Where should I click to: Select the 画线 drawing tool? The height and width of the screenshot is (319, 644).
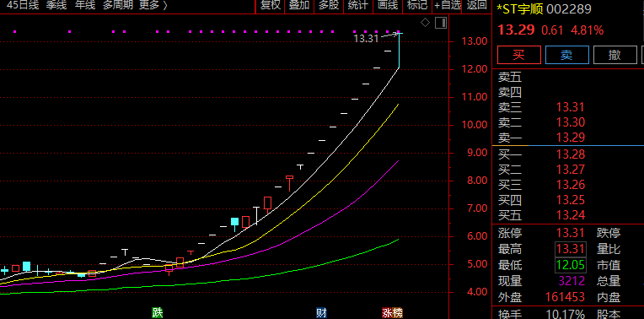point(388,6)
